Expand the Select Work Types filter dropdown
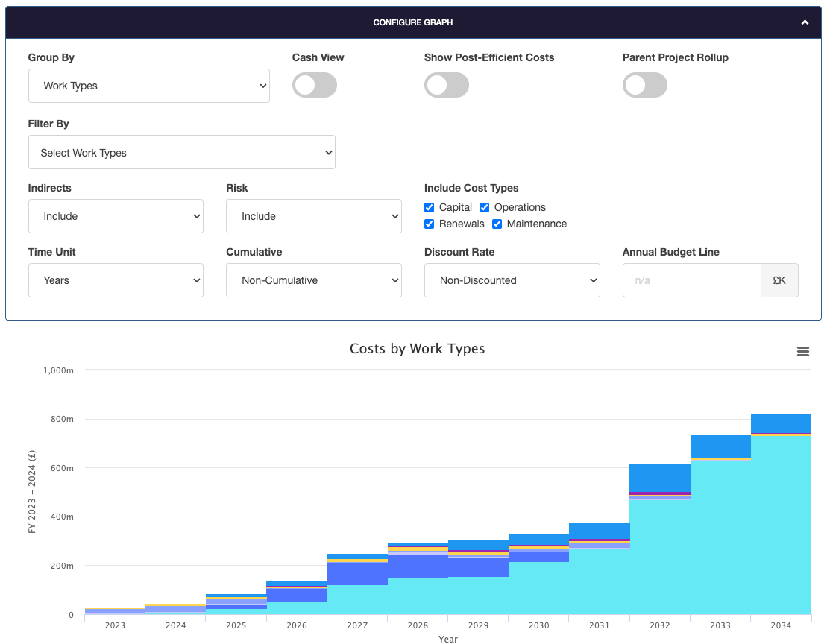The image size is (830, 644). [x=182, y=153]
